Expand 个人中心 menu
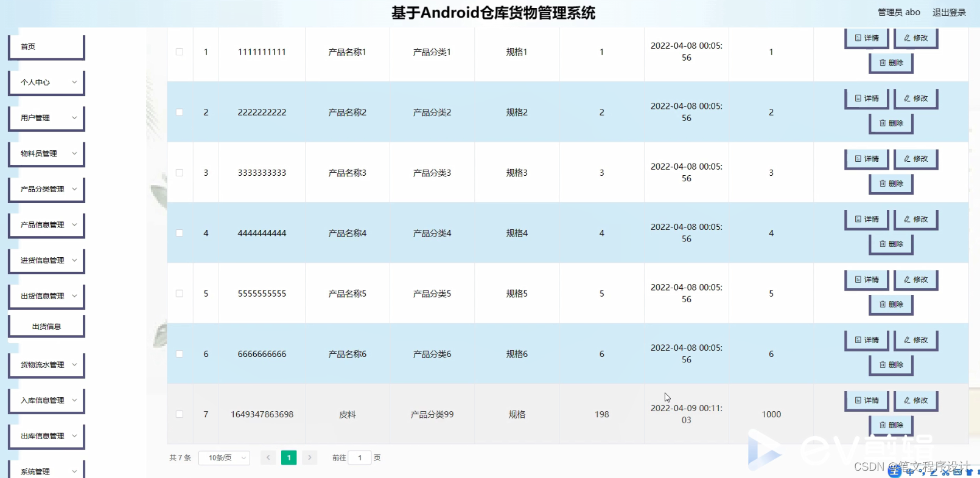The height and width of the screenshot is (478, 980). pyautogui.click(x=46, y=82)
